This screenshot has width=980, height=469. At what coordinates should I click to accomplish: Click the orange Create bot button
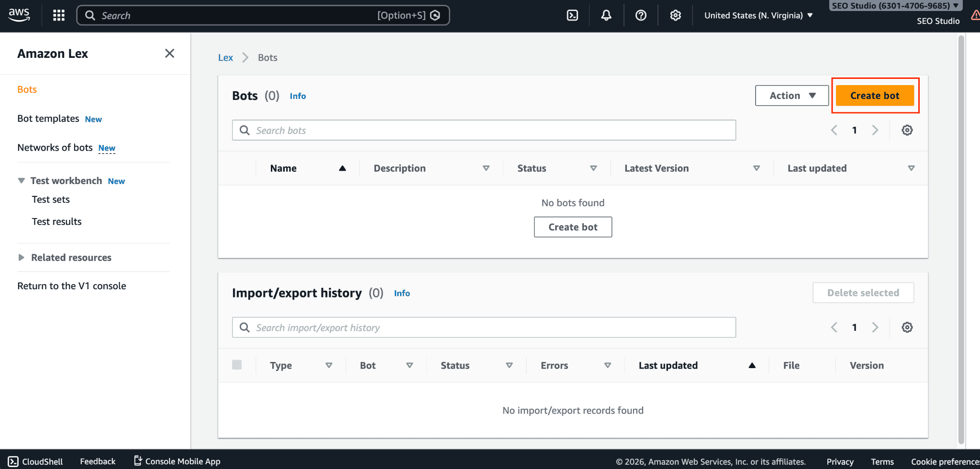(x=875, y=96)
